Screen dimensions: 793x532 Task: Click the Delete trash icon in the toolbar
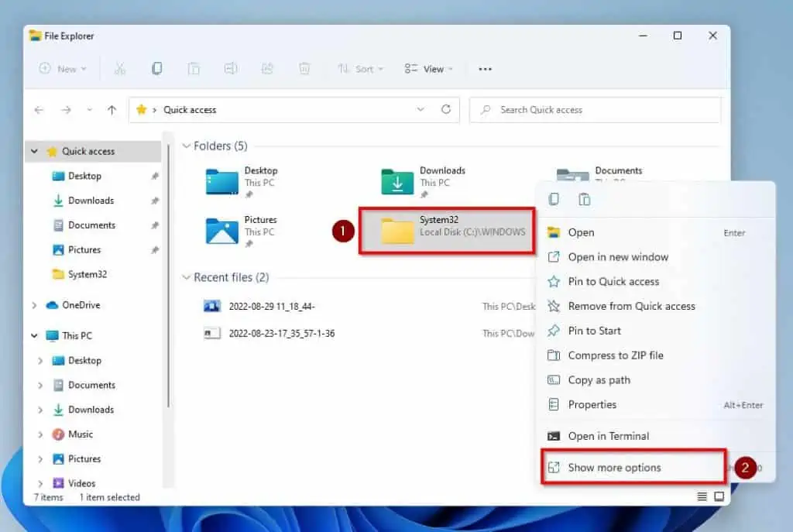[x=304, y=69]
